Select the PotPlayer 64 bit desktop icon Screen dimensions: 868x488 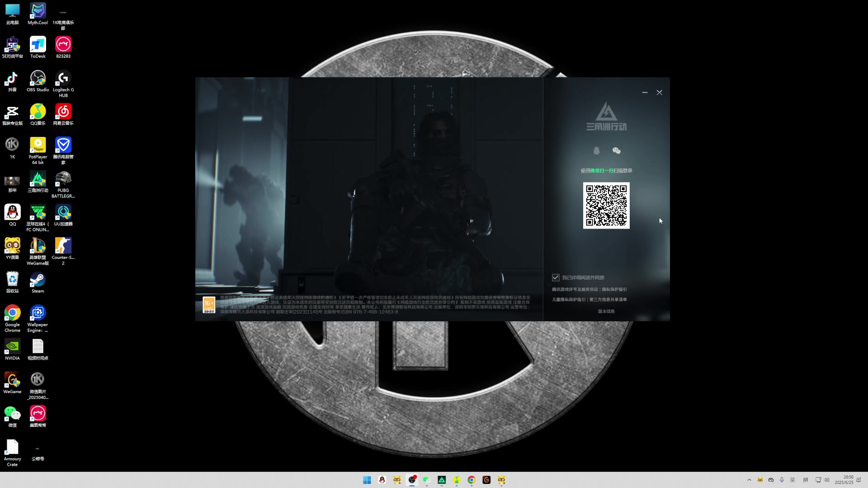point(38,151)
